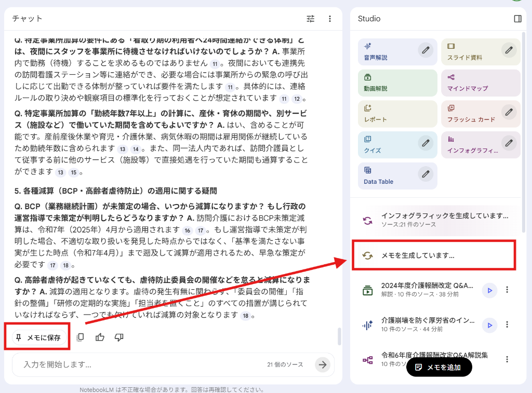Viewport: 532px width, 393px height.
Task: Send chat message arrow button
Action: coord(323,365)
